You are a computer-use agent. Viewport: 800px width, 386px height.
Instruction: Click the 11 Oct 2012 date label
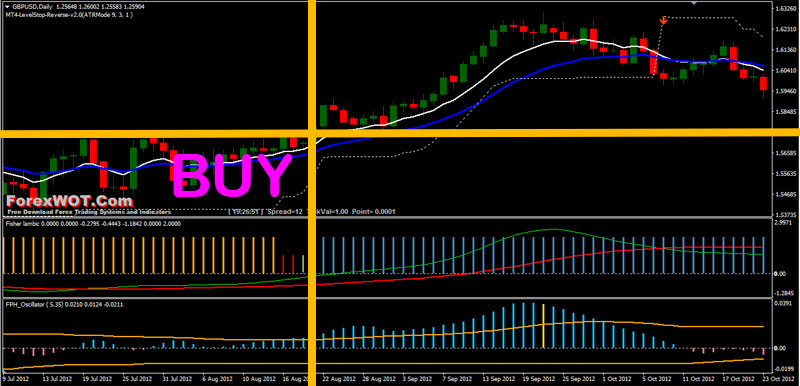point(698,379)
